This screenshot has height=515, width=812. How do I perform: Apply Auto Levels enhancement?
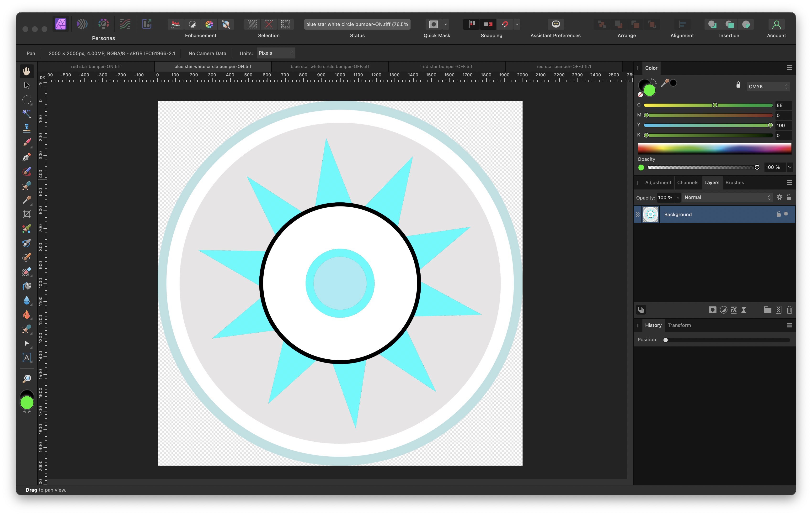tap(176, 24)
